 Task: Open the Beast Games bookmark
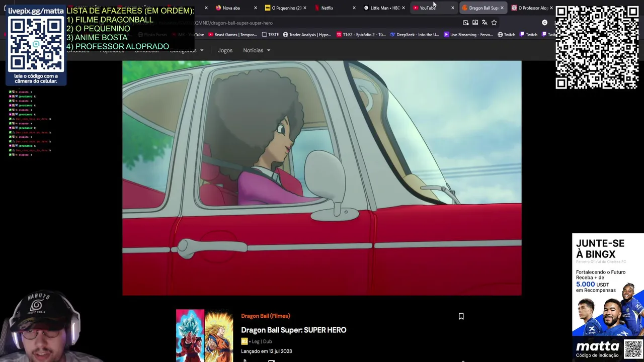point(232,35)
